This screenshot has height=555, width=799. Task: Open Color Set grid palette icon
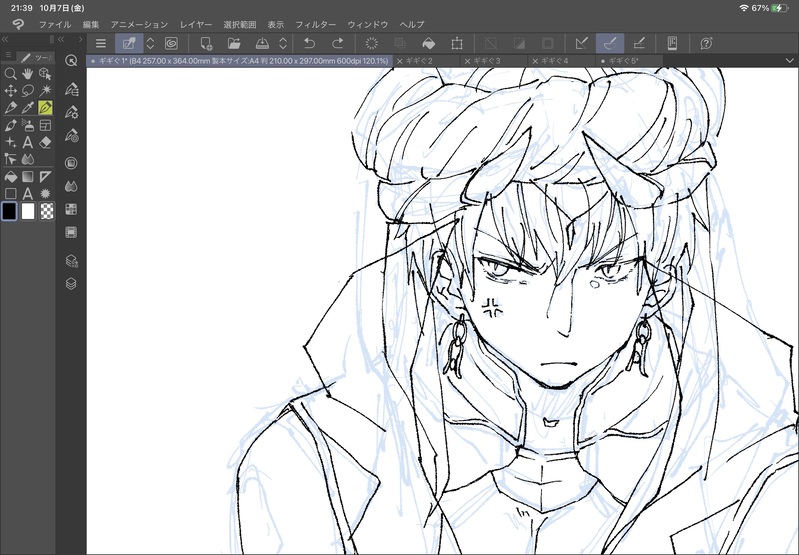(71, 209)
